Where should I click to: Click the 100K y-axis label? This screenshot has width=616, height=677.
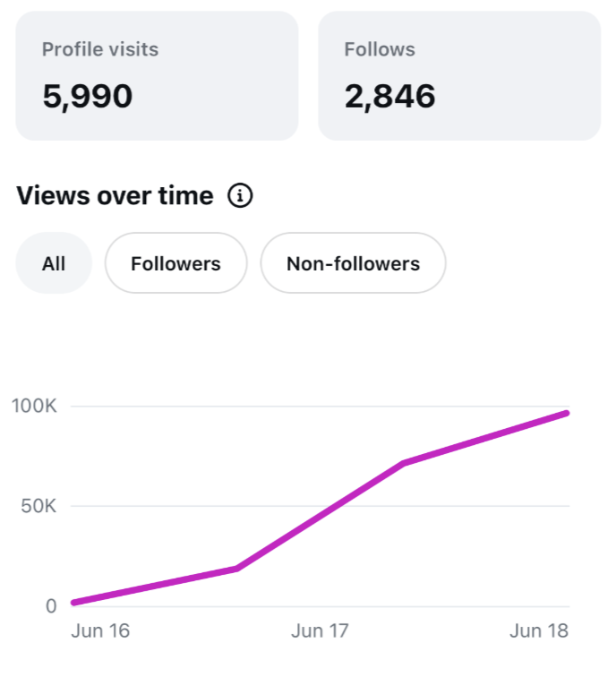tap(34, 406)
